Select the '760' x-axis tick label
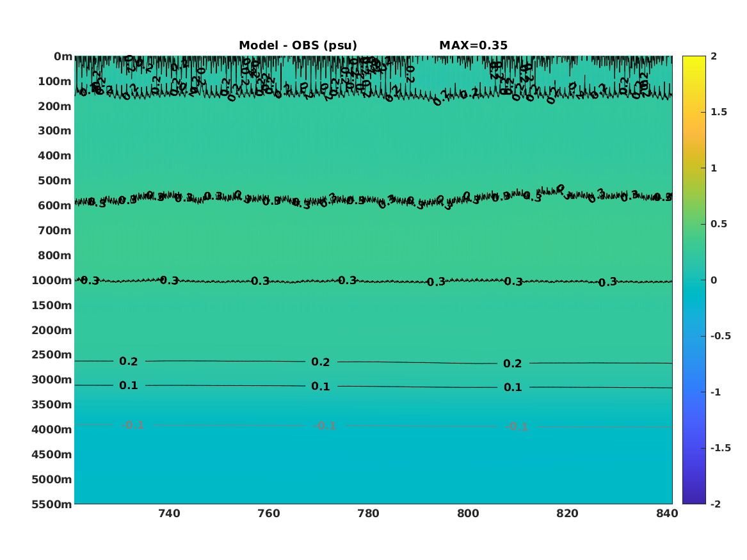747x560 pixels. pos(269,513)
